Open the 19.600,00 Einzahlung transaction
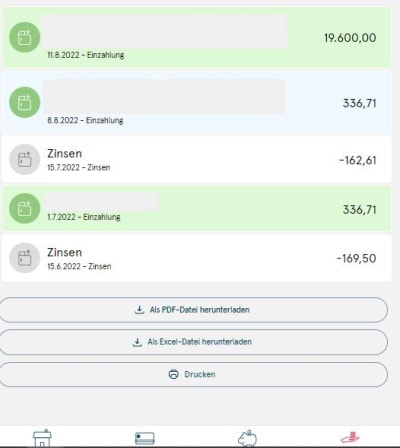This screenshot has width=400, height=448. pos(197,37)
